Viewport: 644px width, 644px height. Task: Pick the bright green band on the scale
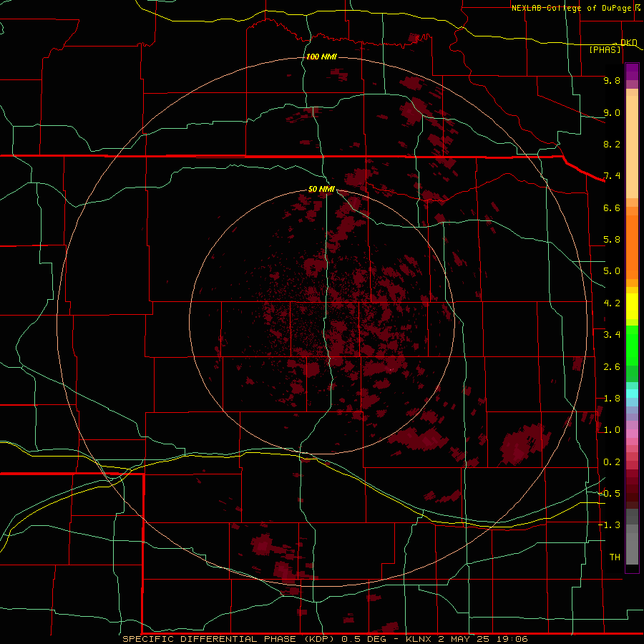click(x=632, y=345)
